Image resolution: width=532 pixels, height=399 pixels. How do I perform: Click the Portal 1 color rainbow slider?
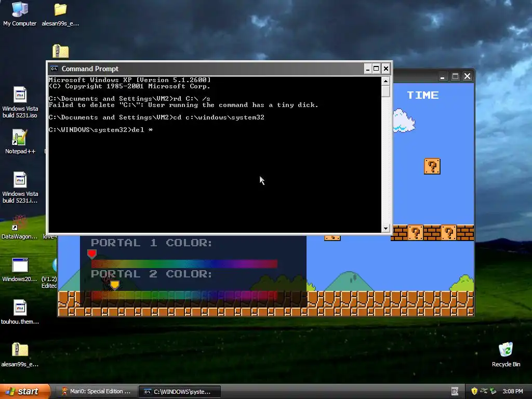pyautogui.click(x=184, y=263)
